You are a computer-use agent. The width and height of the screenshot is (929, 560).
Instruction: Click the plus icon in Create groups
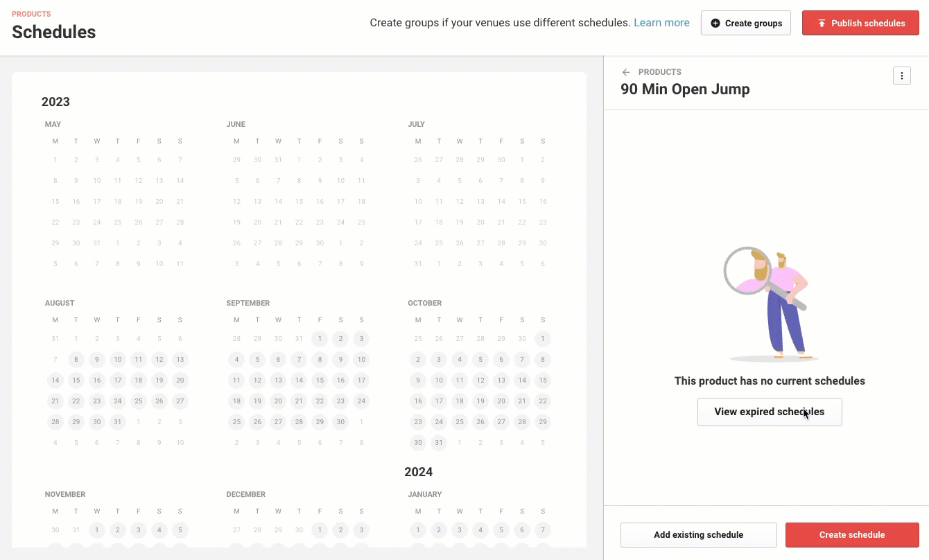pos(715,24)
